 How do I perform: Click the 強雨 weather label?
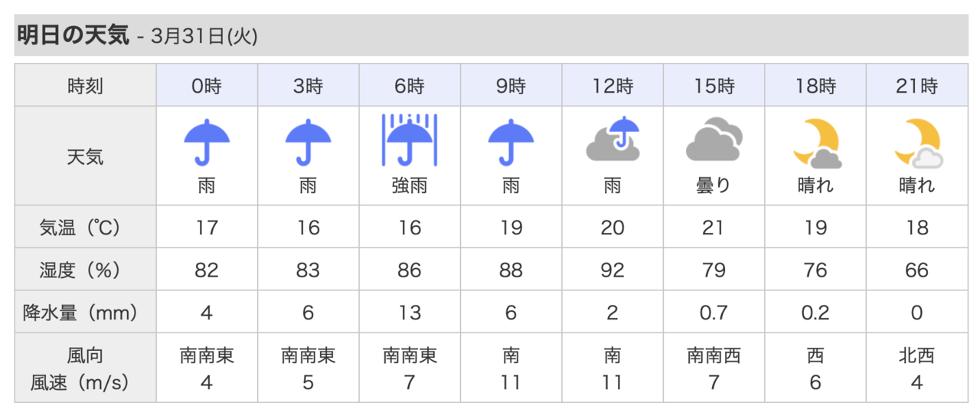pyautogui.click(x=410, y=186)
